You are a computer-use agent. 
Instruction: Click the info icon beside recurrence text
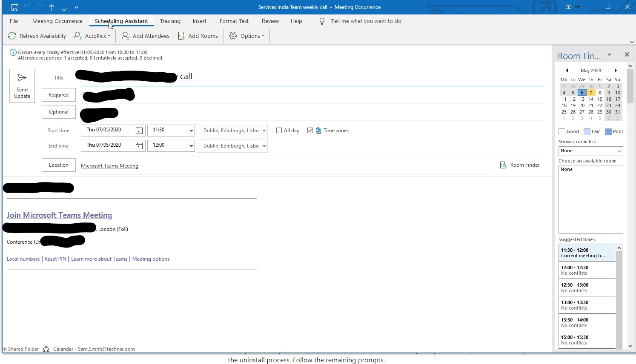(13, 53)
